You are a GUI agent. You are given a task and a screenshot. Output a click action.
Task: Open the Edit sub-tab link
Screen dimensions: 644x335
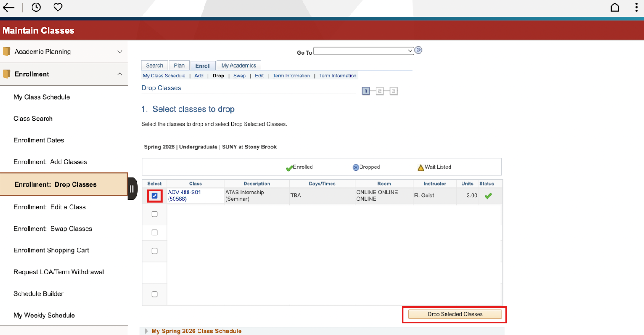click(x=259, y=76)
